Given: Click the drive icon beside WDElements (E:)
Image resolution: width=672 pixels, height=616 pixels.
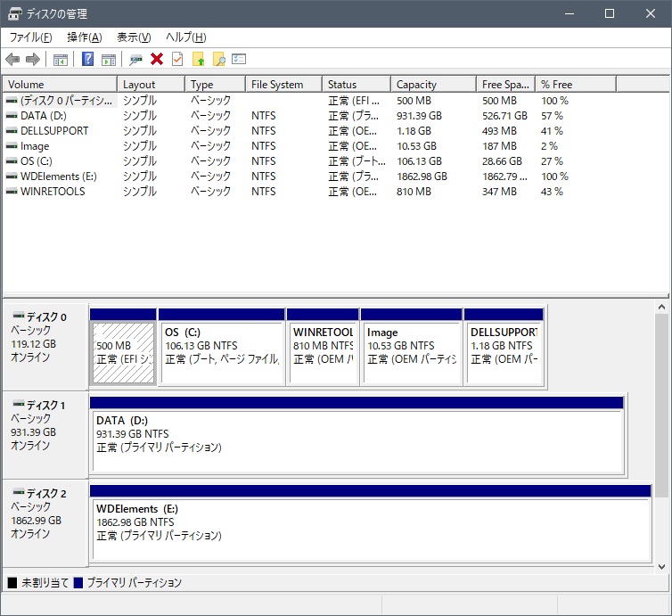Looking at the screenshot, I should [12, 177].
